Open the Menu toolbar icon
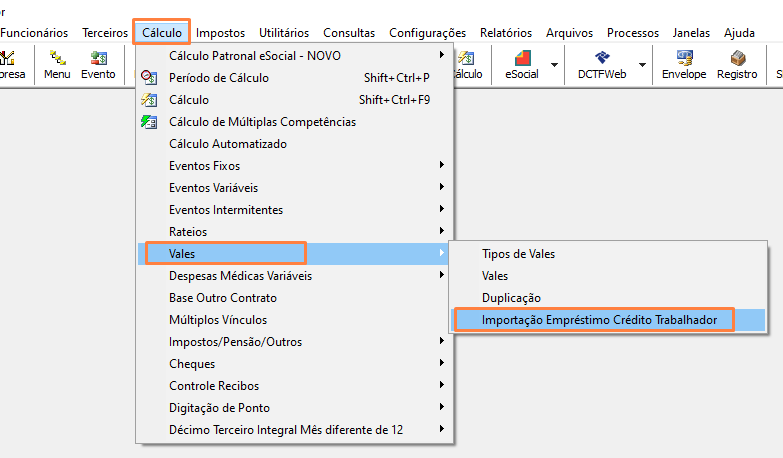 pos(57,65)
